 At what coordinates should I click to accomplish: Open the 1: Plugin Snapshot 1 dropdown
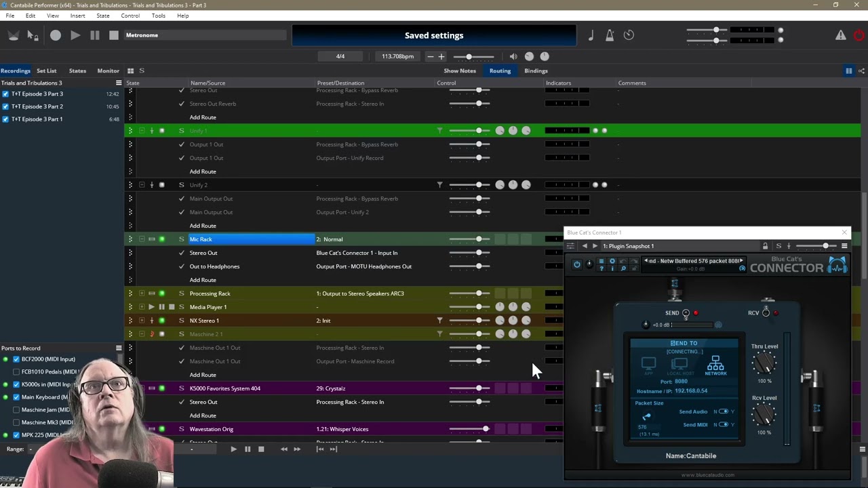click(x=680, y=246)
